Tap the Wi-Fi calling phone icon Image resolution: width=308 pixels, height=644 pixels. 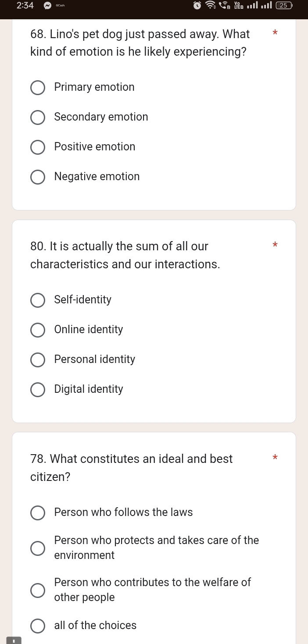click(226, 6)
